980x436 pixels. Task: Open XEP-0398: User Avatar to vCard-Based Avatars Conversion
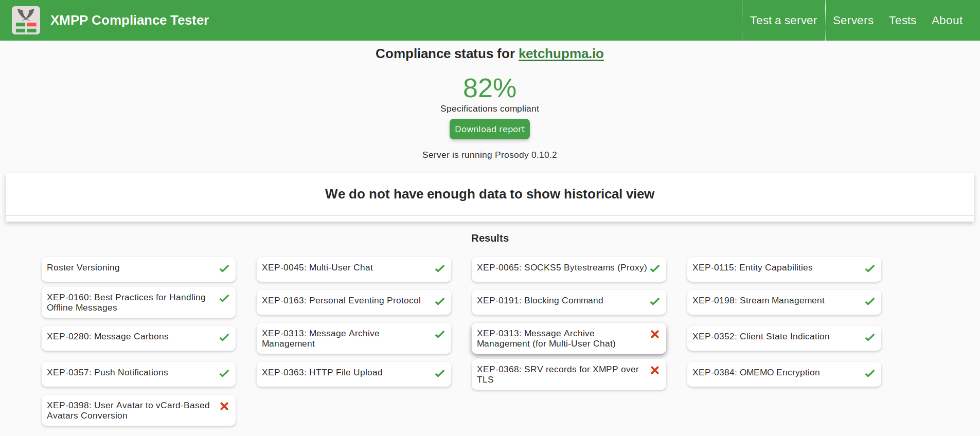[138, 410]
